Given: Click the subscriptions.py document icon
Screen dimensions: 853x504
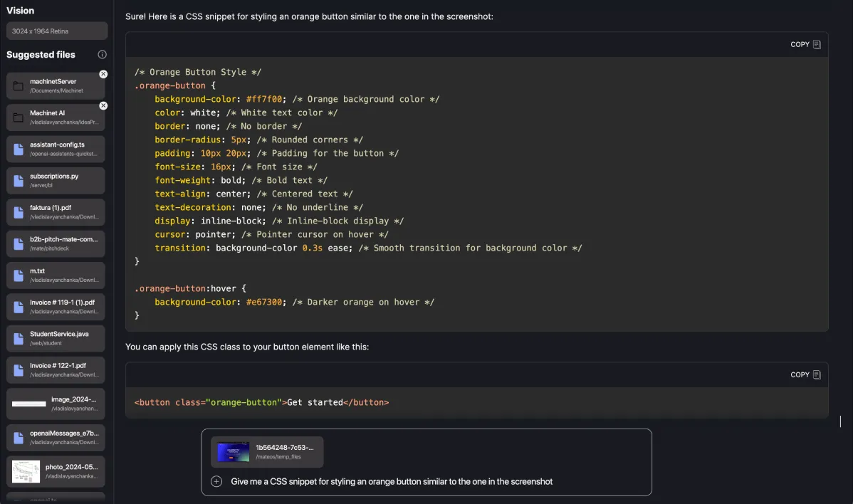Looking at the screenshot, I should (x=19, y=180).
